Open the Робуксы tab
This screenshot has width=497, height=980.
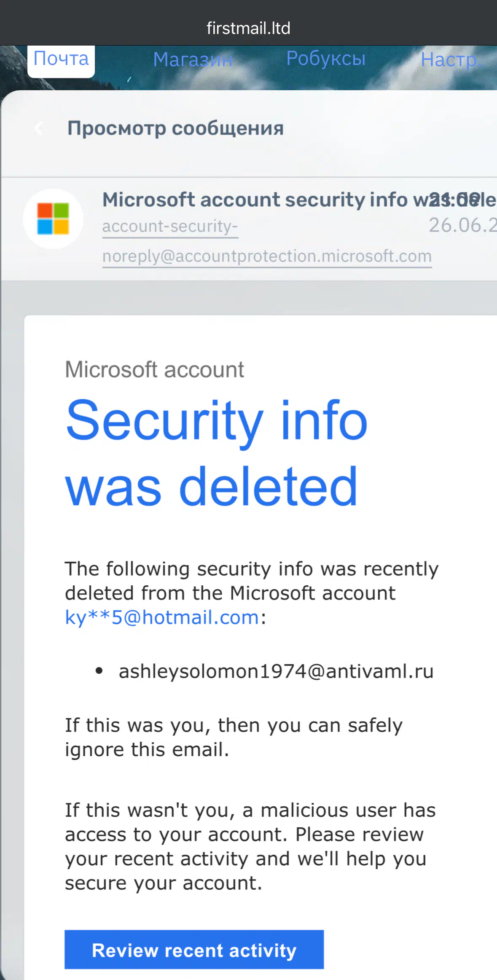click(x=326, y=59)
